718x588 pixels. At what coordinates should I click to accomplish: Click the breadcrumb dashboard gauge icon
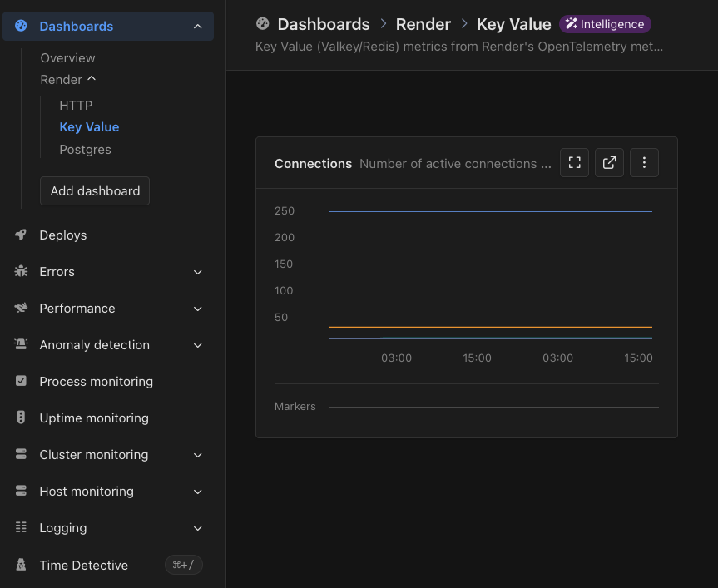pos(262,24)
